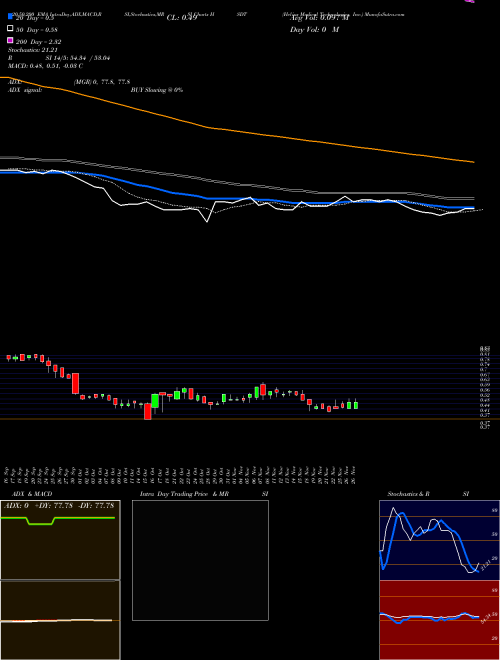Click the 'ADX signal:' label
The height and width of the screenshot is (660, 500).
[x=25, y=90]
